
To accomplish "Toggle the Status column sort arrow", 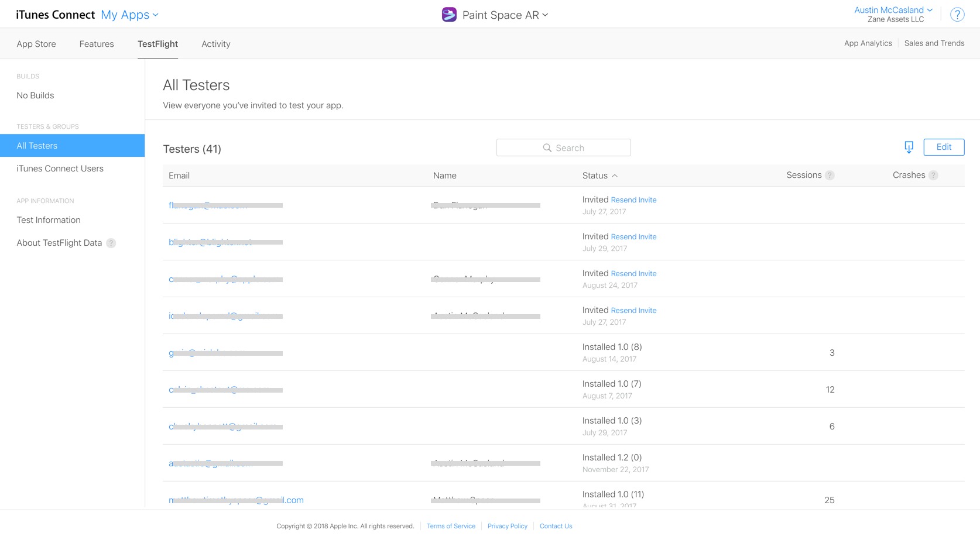I will point(615,176).
